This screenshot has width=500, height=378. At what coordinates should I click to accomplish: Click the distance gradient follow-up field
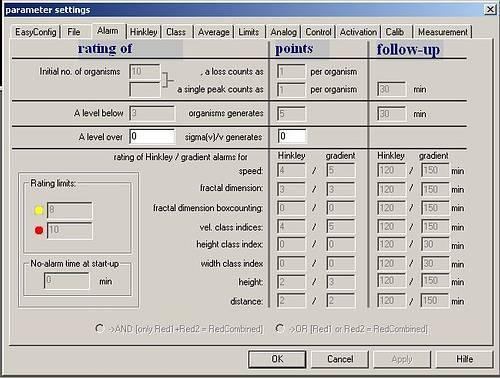pos(435,301)
